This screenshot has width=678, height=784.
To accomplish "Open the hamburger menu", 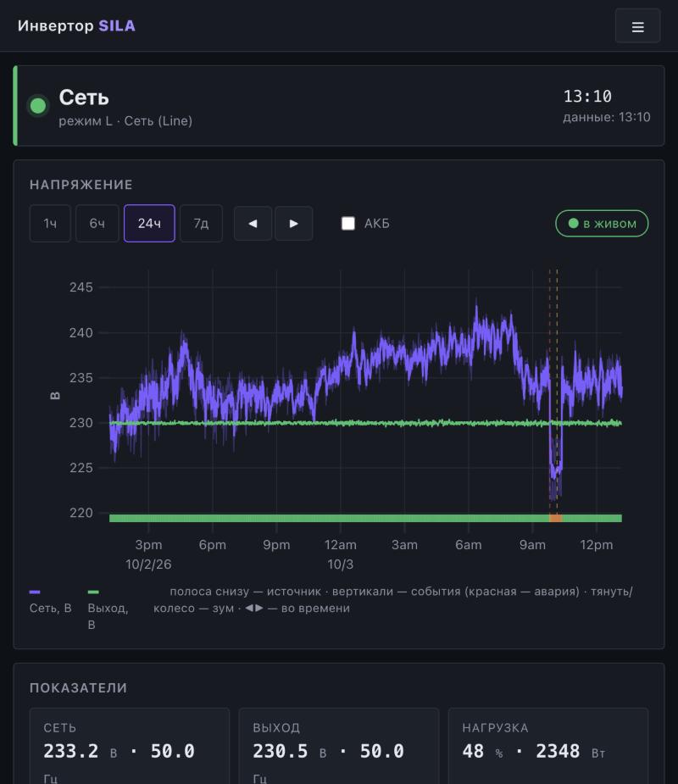I will tap(637, 26).
